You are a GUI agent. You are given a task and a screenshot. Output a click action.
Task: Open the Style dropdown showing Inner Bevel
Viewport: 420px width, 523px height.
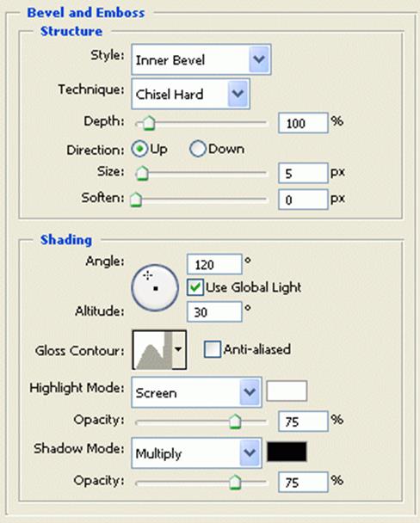pyautogui.click(x=201, y=59)
